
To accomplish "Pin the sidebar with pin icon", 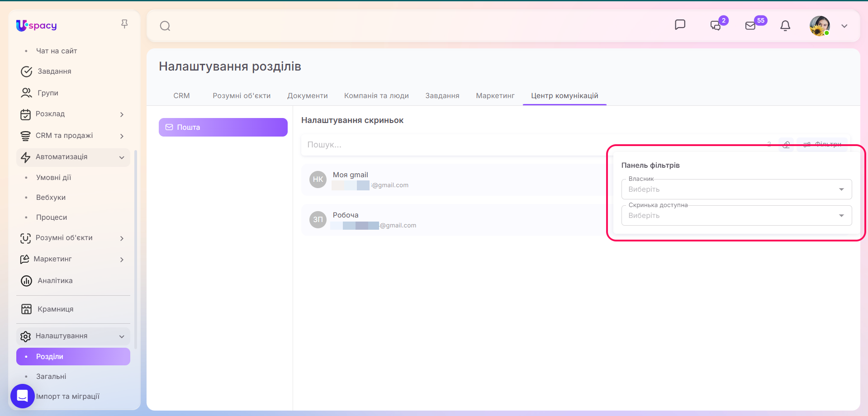I will click(x=124, y=24).
